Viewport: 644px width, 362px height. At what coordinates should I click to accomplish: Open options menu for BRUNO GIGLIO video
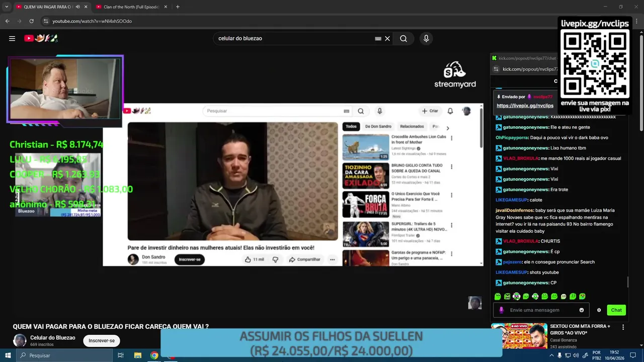451,167
